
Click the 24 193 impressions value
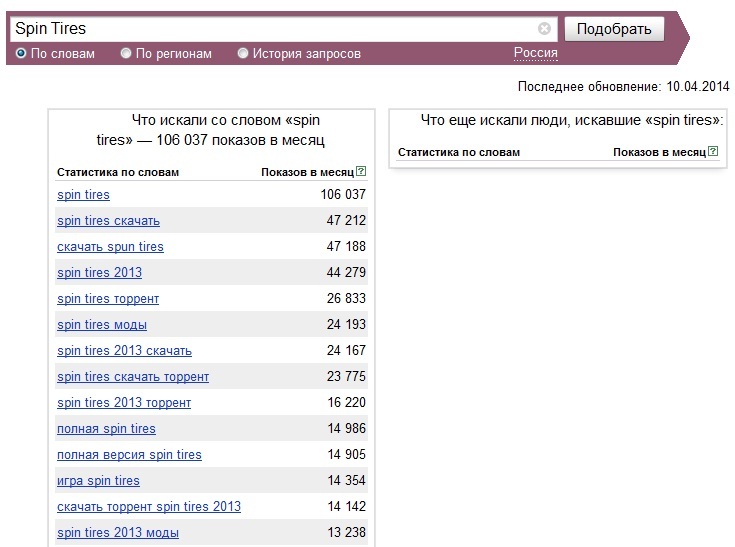coord(346,324)
